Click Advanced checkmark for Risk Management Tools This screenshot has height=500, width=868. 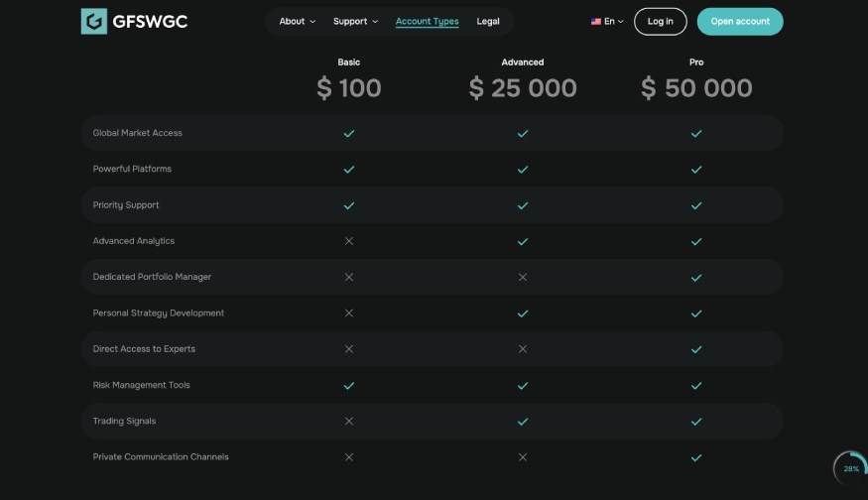[x=523, y=385]
